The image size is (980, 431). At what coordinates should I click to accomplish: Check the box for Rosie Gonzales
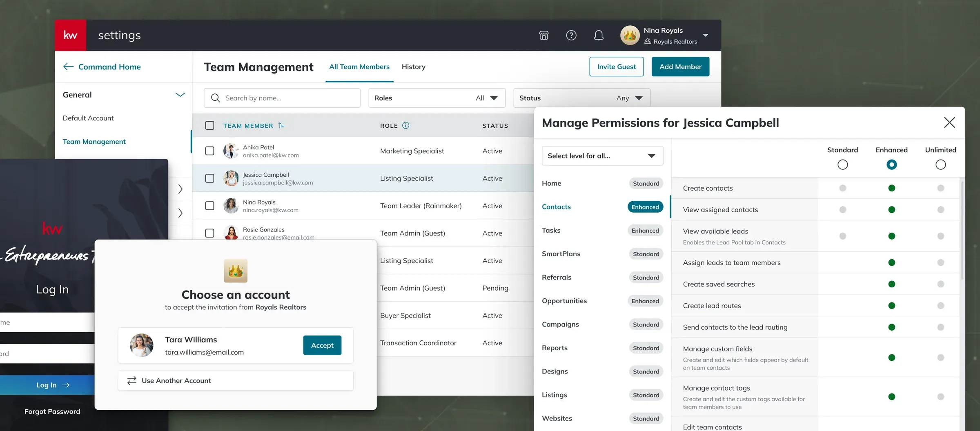209,233
